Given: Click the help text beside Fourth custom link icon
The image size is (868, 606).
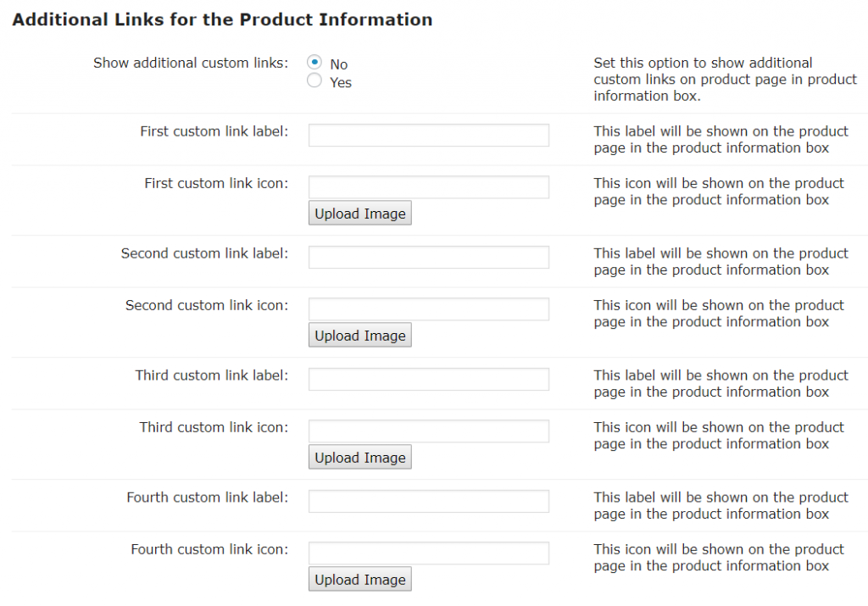Looking at the screenshot, I should pos(719,558).
